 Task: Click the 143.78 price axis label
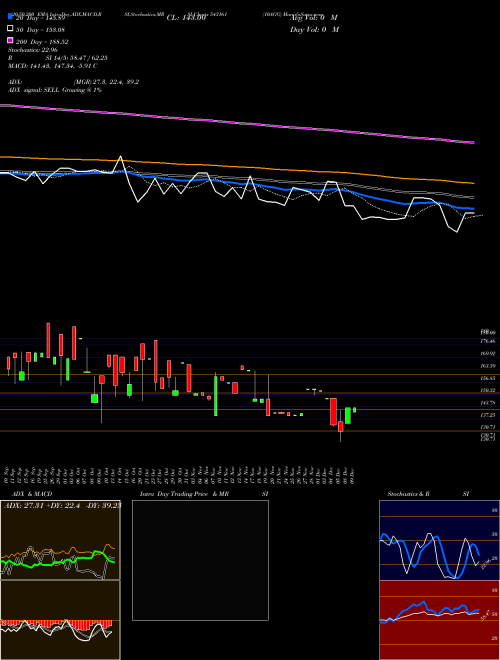tap(487, 403)
